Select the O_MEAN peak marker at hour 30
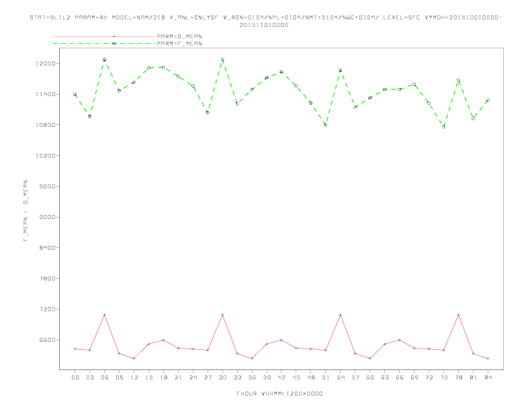Screen dimensions: 532x411 [222, 315]
